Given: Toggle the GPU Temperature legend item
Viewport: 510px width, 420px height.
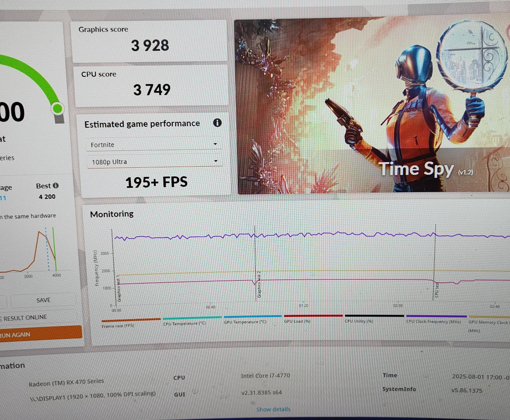Looking at the screenshot, I should click(253, 319).
